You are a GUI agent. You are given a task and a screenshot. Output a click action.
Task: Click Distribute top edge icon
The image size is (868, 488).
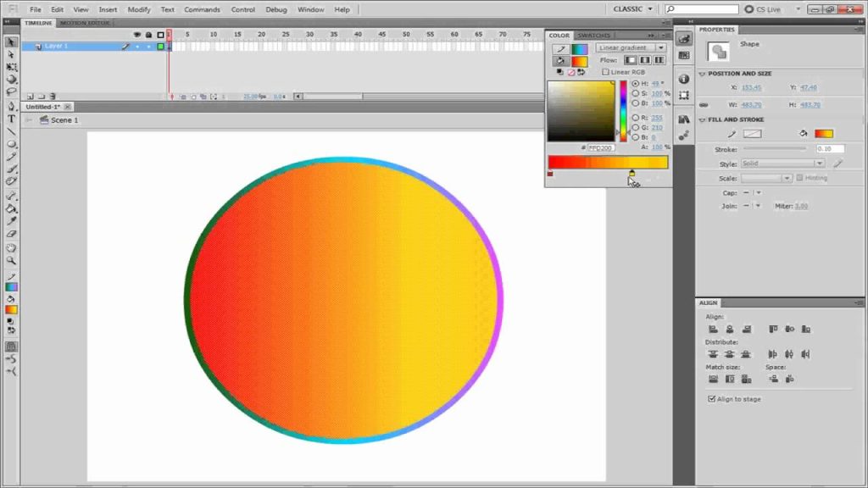point(713,354)
